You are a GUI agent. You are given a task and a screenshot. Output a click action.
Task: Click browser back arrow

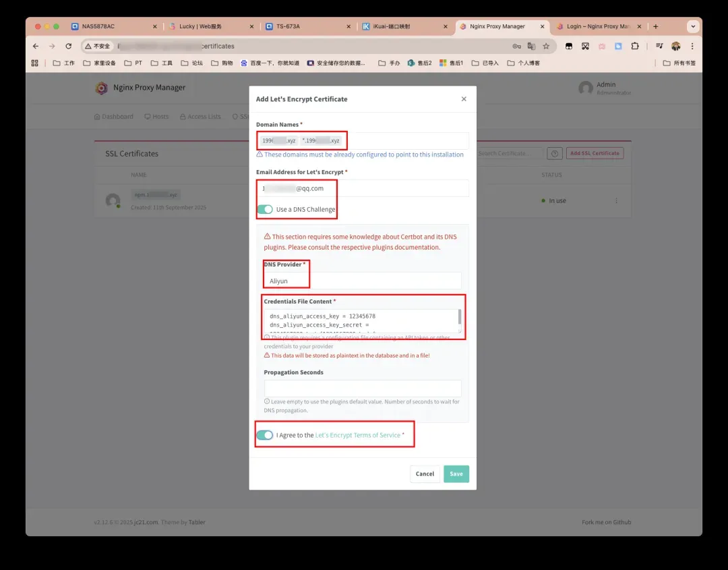(36, 46)
